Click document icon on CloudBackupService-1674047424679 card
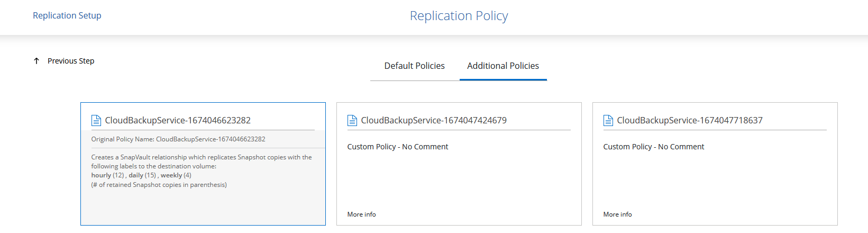 pos(352,121)
